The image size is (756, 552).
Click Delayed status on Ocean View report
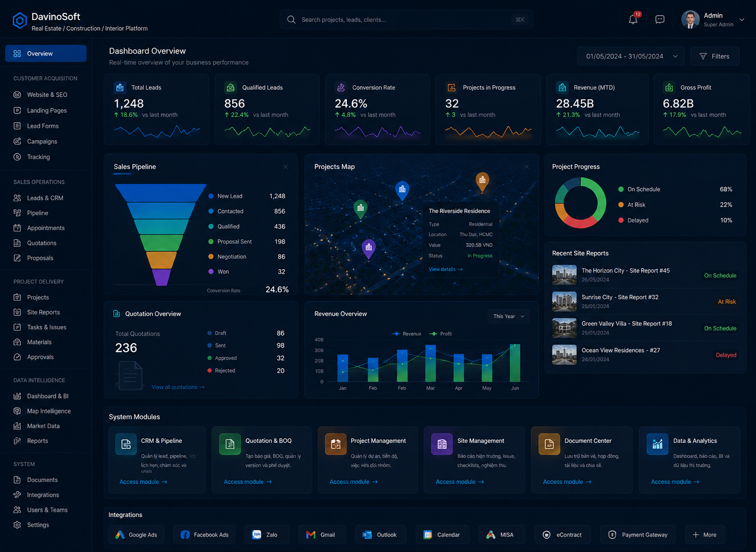click(726, 355)
